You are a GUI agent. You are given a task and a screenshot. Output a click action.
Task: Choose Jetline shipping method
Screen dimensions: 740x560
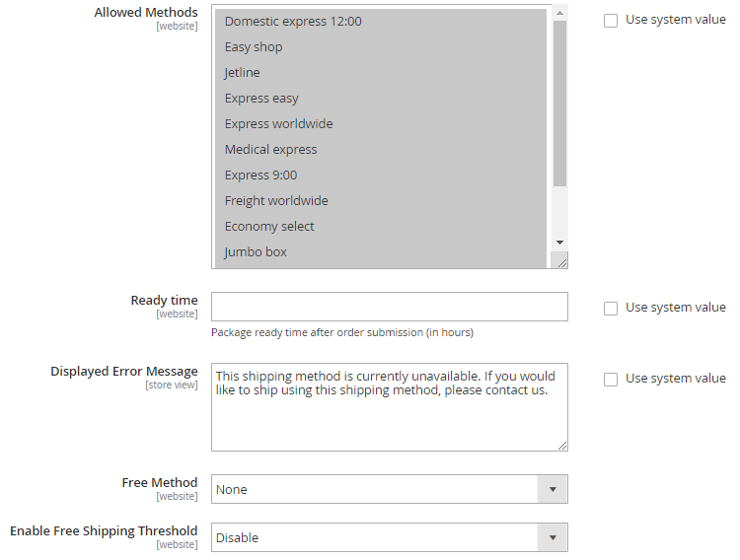tap(243, 72)
